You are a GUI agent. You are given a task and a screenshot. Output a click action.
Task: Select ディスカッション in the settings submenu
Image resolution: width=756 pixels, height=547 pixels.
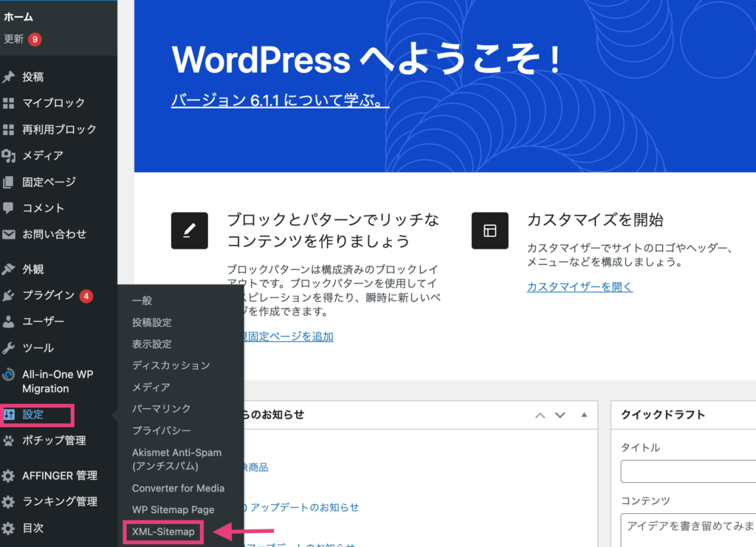pyautogui.click(x=171, y=365)
